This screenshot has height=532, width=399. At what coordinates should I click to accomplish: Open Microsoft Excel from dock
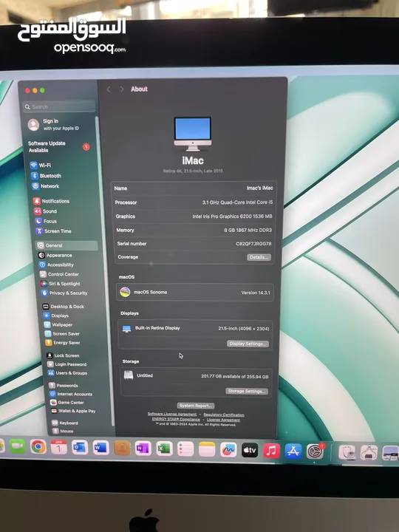[164, 449]
